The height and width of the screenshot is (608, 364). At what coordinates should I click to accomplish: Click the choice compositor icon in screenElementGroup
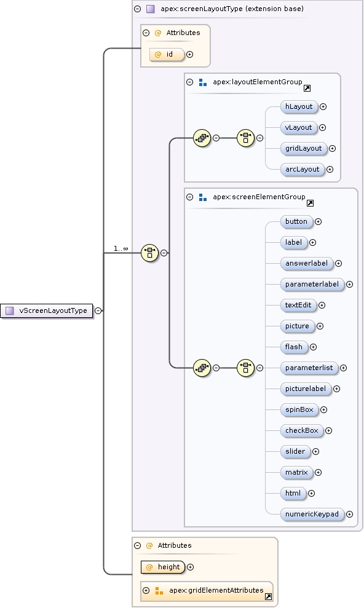click(245, 368)
